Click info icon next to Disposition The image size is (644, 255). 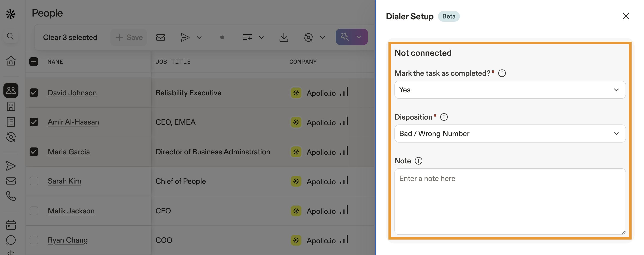pyautogui.click(x=444, y=117)
